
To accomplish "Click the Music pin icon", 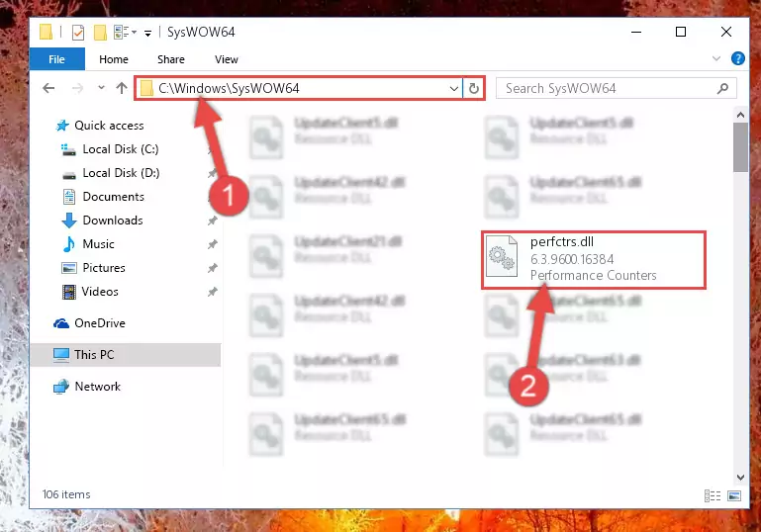I will (212, 244).
